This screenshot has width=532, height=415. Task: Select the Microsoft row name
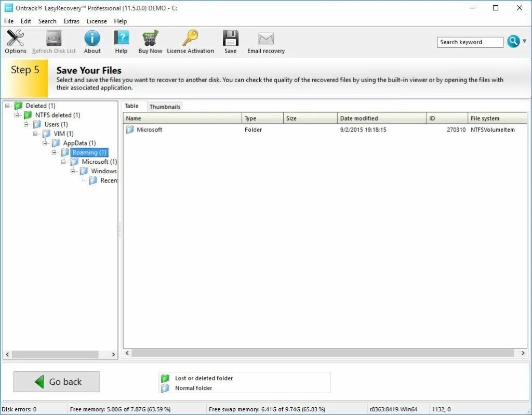pyautogui.click(x=149, y=129)
